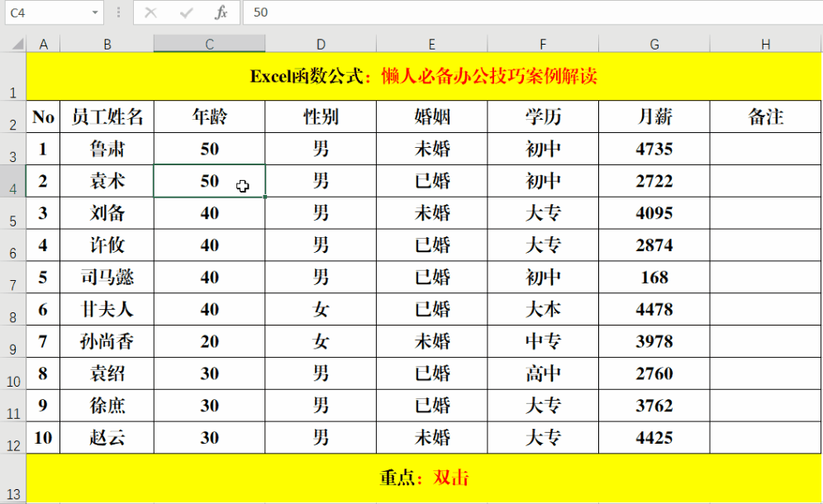Screen dimensions: 823x504
Task: Click the 重点：双击 yellow cell
Action: [425, 478]
